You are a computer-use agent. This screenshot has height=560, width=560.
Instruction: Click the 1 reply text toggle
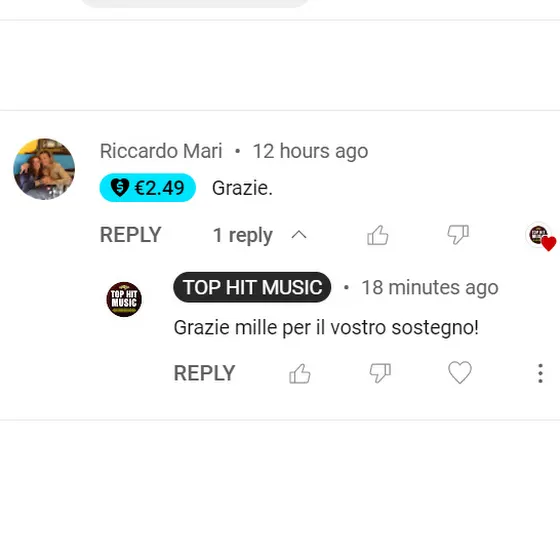coord(243,235)
